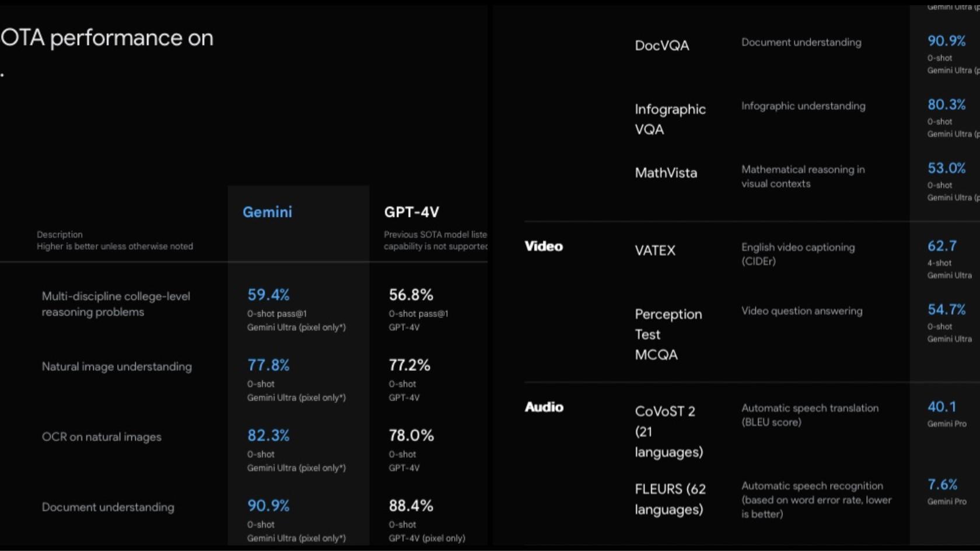The image size is (980, 551).
Task: Click the 88.4% GPT-4V score
Action: pyautogui.click(x=411, y=505)
